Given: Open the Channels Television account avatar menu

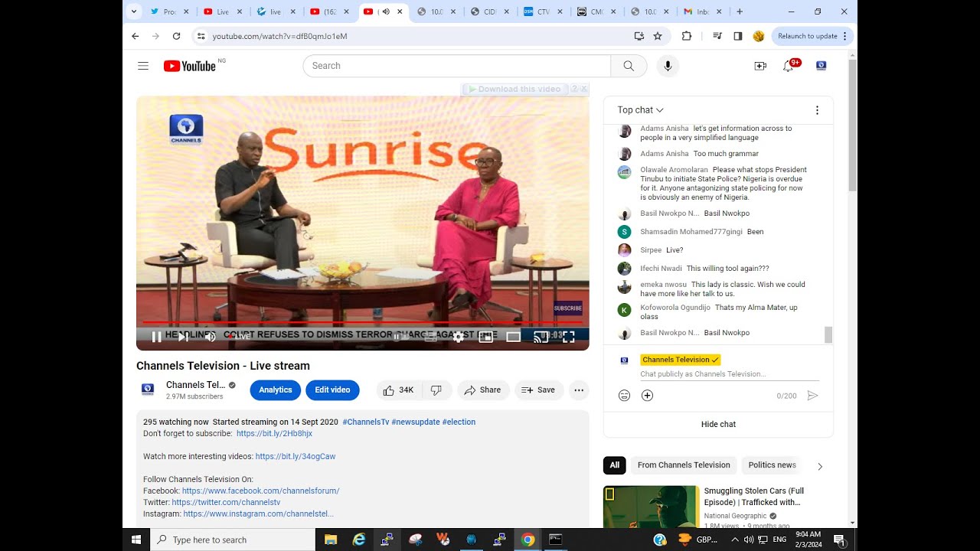Looking at the screenshot, I should pos(821,66).
